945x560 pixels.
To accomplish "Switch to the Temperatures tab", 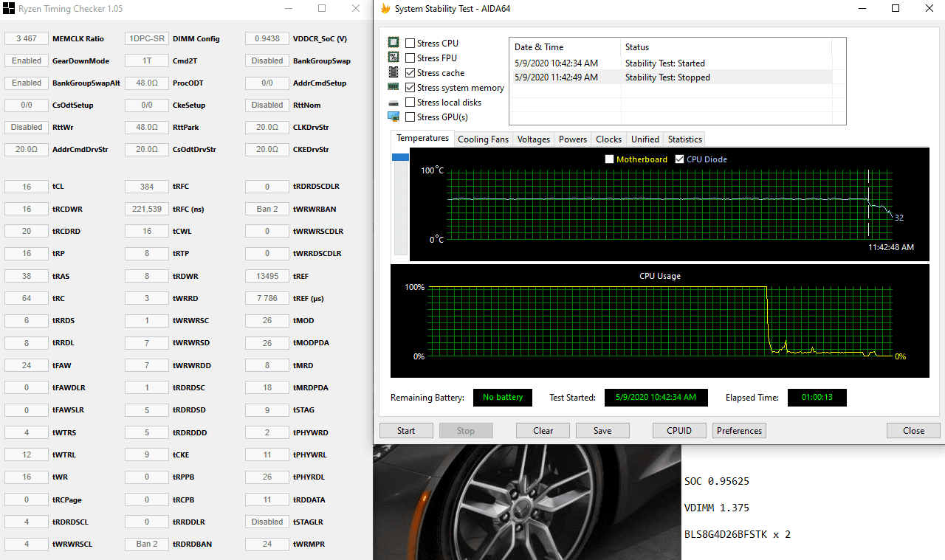I will point(422,138).
